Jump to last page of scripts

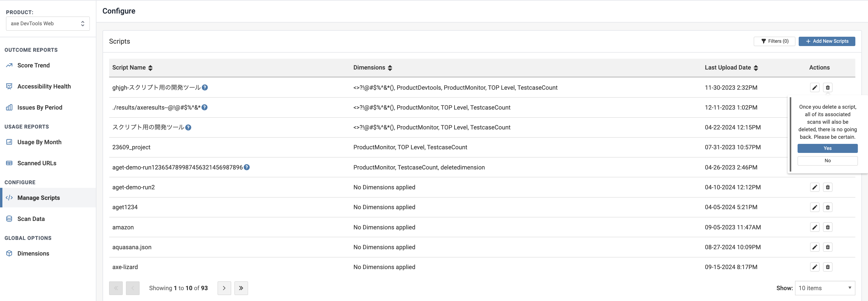pyautogui.click(x=241, y=288)
